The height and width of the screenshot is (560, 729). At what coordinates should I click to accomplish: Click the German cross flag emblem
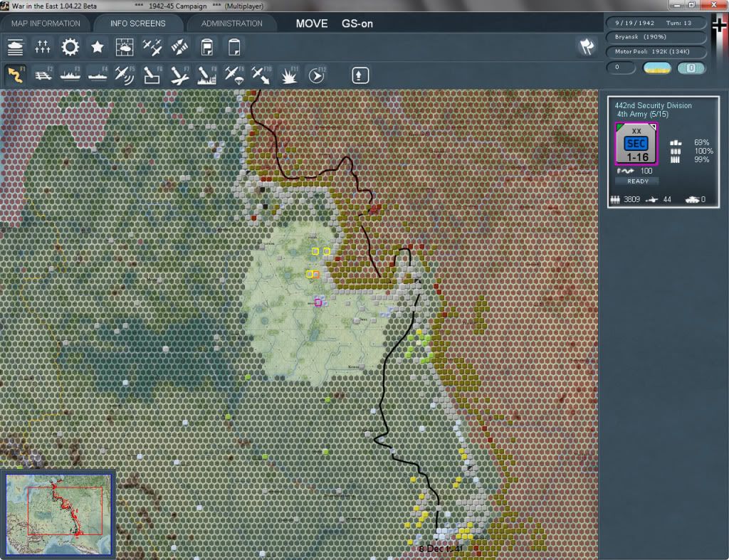[720, 24]
